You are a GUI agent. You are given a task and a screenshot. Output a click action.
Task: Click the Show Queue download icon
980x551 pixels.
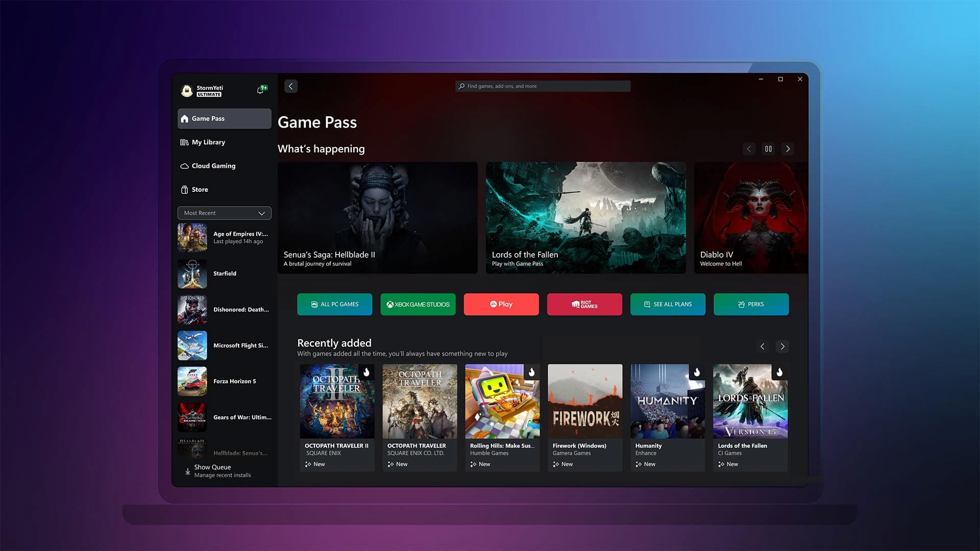click(187, 471)
